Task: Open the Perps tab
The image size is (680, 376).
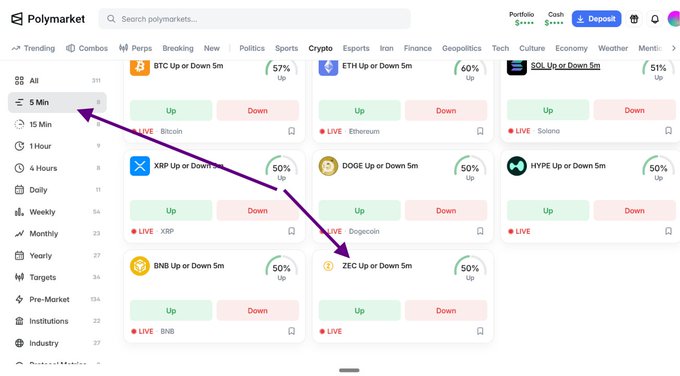Action: [136, 48]
